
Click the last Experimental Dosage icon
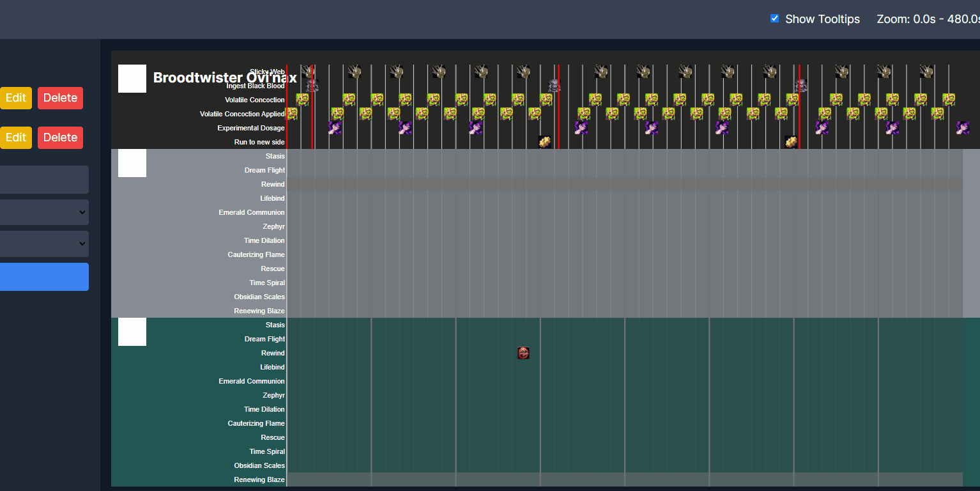pyautogui.click(x=963, y=128)
